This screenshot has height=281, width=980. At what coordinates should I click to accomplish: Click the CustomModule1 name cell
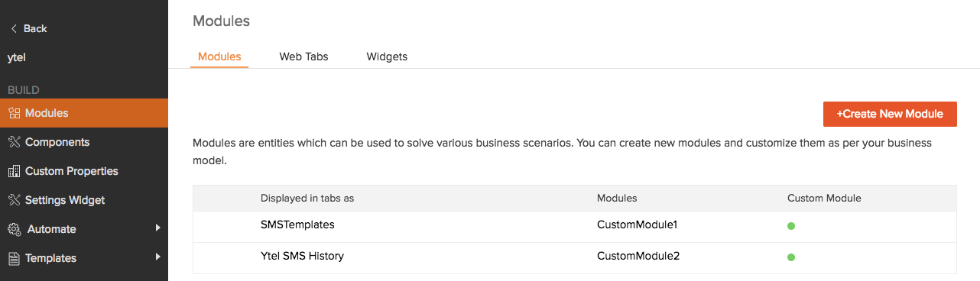point(638,224)
